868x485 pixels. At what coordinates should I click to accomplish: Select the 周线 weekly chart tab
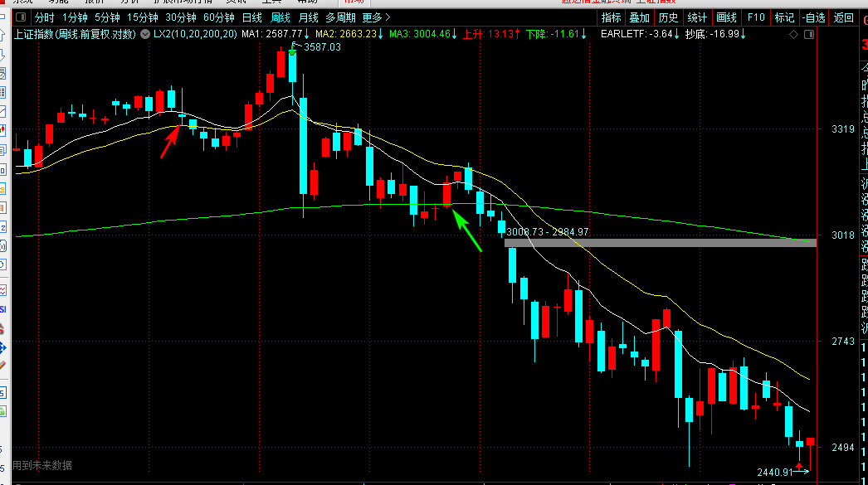pyautogui.click(x=280, y=17)
